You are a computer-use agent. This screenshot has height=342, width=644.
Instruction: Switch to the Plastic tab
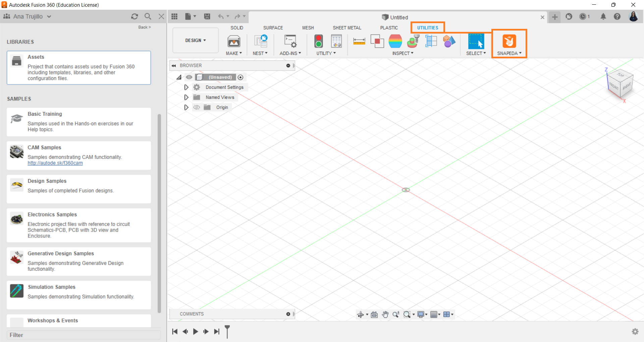(389, 28)
